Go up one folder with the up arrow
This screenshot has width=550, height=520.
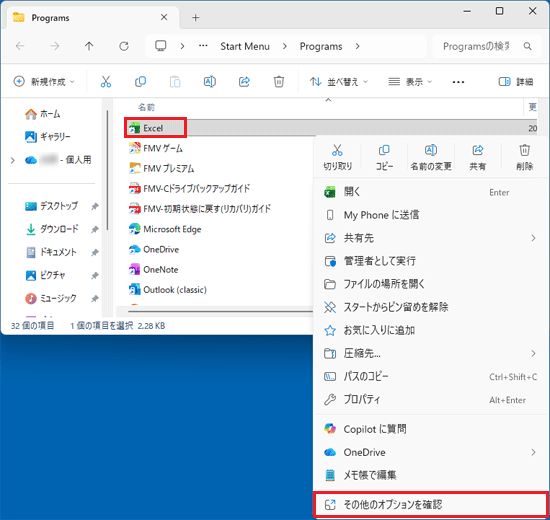point(89,46)
